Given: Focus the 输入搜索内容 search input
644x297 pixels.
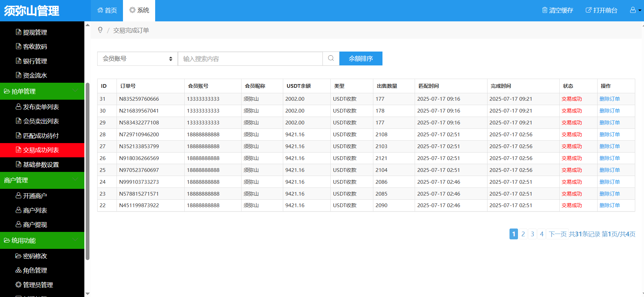Looking at the screenshot, I should tap(250, 59).
